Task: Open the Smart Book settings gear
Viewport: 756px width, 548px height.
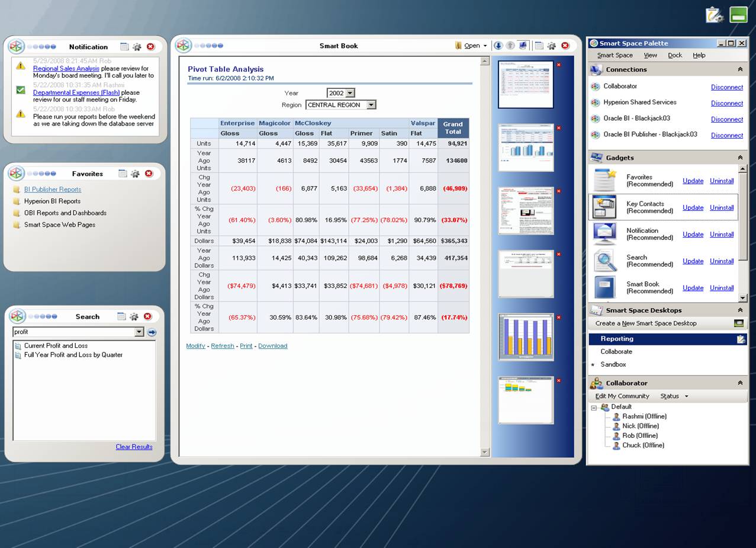Action: click(552, 46)
